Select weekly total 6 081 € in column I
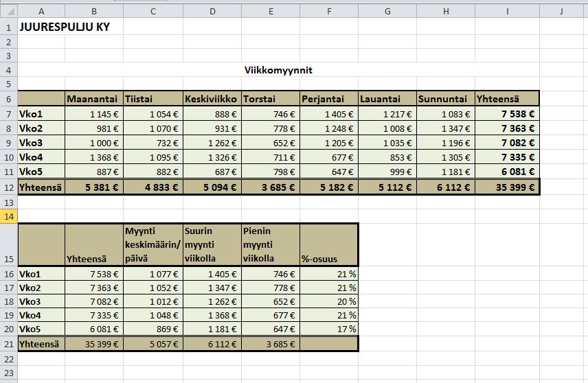 coord(507,172)
